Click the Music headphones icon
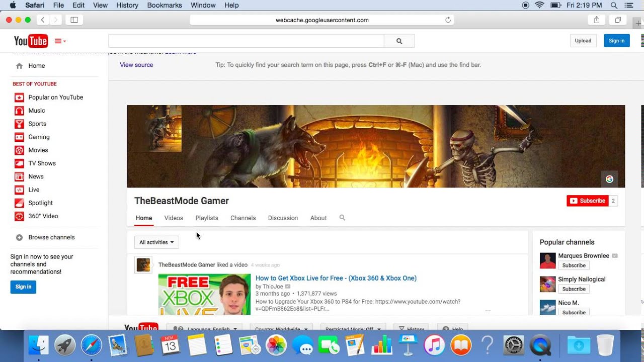This screenshot has height=362, width=644. click(x=19, y=111)
